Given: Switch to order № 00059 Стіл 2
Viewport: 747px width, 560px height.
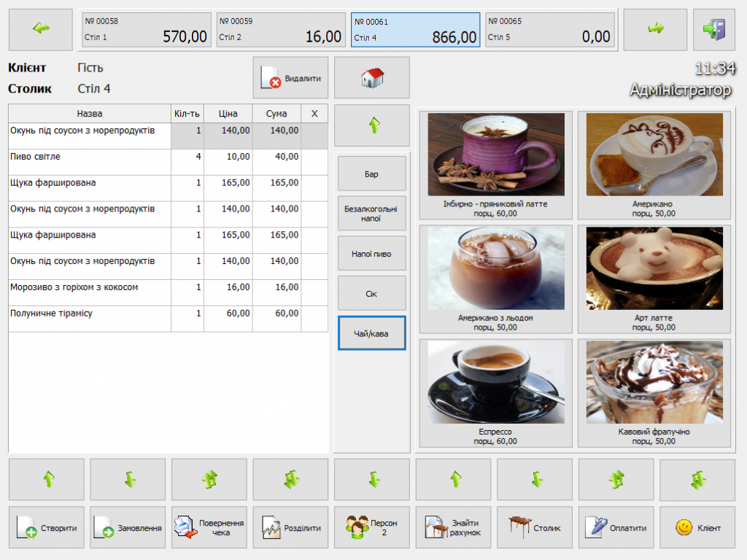Looking at the screenshot, I should pos(280,30).
